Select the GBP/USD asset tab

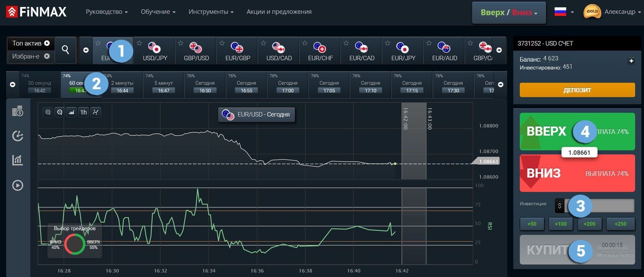point(196,50)
